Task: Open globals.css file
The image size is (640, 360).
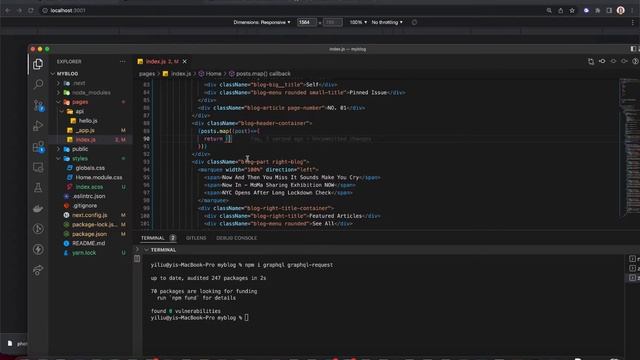Action: [x=90, y=168]
